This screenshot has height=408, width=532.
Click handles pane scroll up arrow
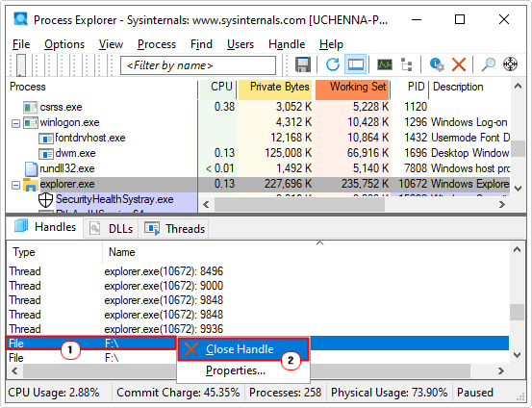(x=517, y=250)
